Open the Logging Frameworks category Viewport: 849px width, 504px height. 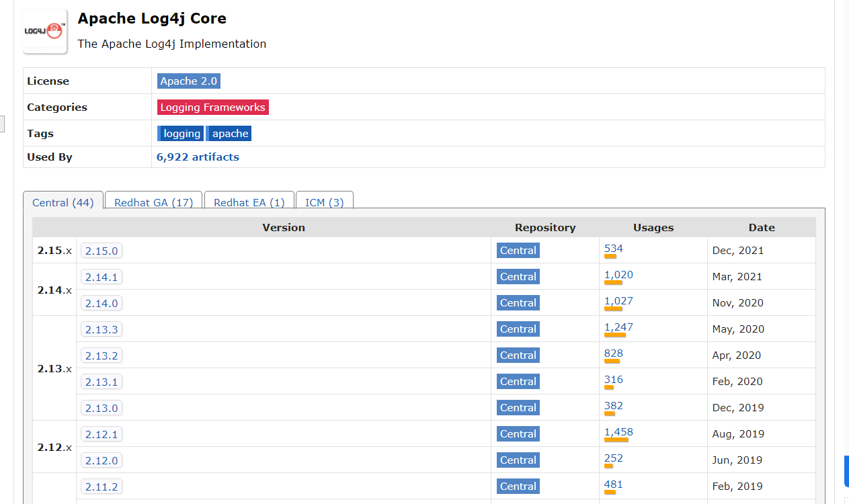click(x=213, y=108)
